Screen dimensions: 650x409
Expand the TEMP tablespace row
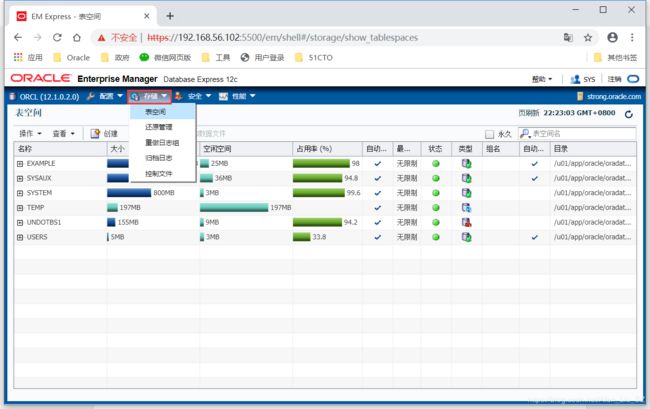pyautogui.click(x=20, y=208)
